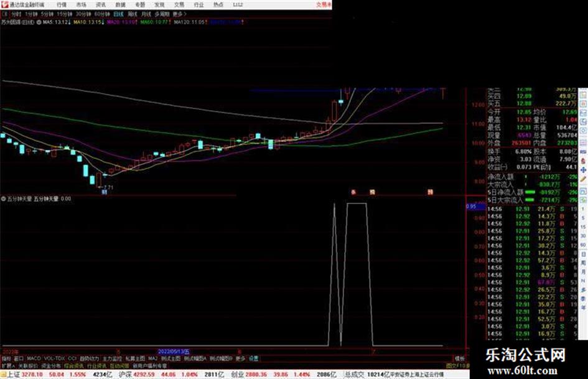Select the 60-minute shortcut in right sidebar
The image size is (588, 379).
pos(583,245)
